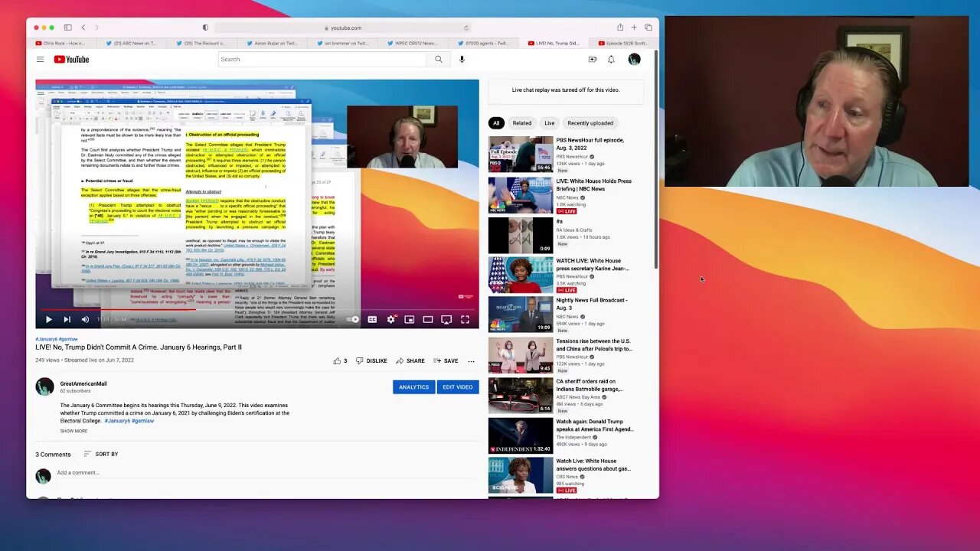Switch to the 87000 agents Twitter tab
Image resolution: width=980 pixels, height=551 pixels.
(482, 43)
